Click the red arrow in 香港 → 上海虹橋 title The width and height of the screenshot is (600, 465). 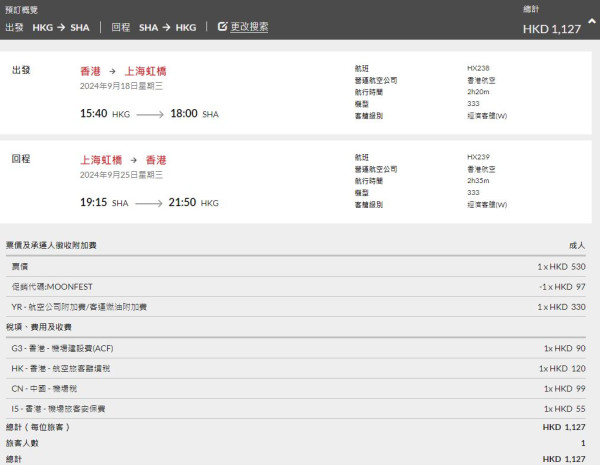coord(116,72)
